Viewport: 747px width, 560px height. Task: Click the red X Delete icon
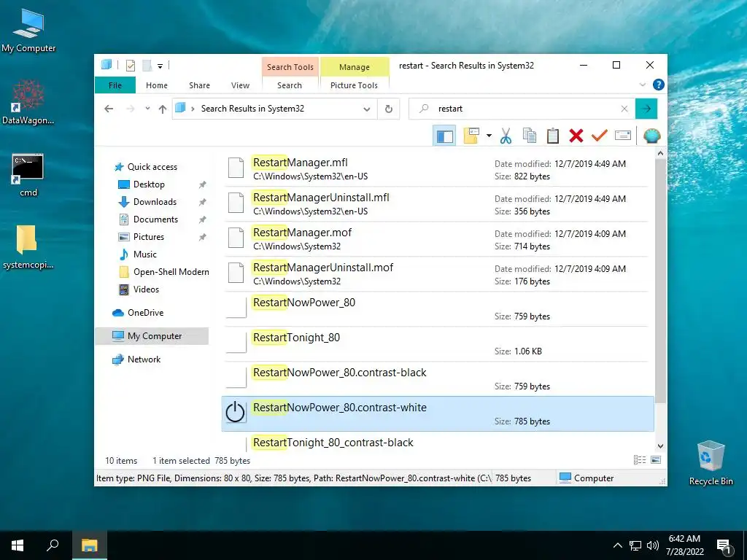[x=576, y=136]
